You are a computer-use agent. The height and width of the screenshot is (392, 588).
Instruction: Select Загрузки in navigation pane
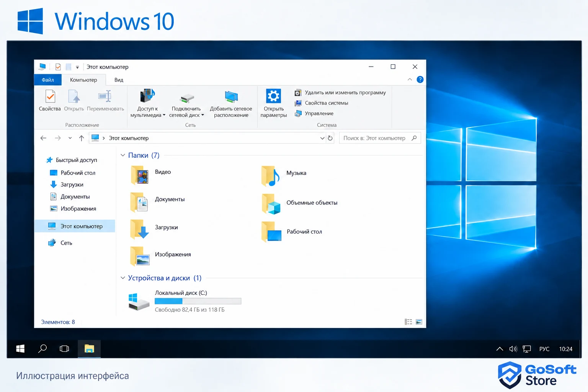point(67,185)
